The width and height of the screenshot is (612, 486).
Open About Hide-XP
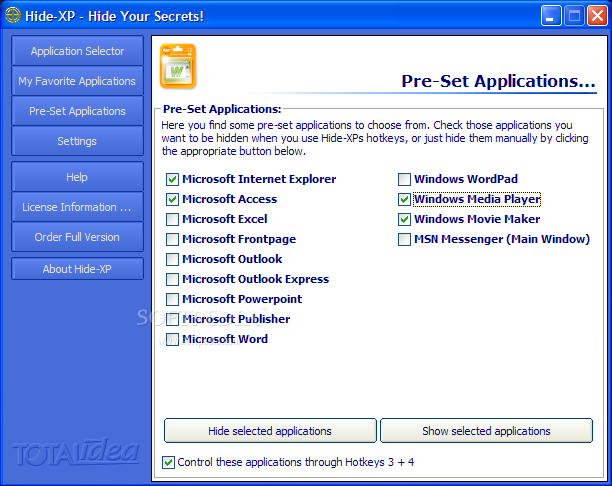[x=77, y=269]
